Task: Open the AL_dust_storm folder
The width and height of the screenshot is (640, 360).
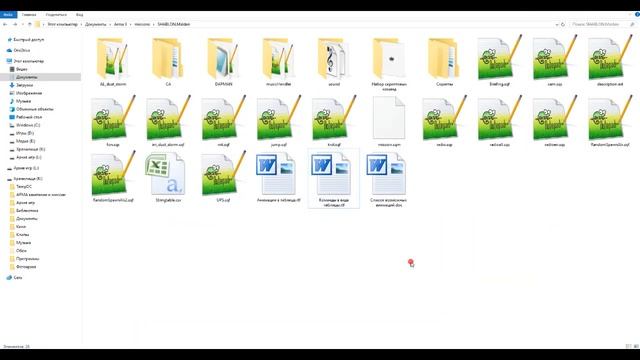Action: [x=113, y=62]
